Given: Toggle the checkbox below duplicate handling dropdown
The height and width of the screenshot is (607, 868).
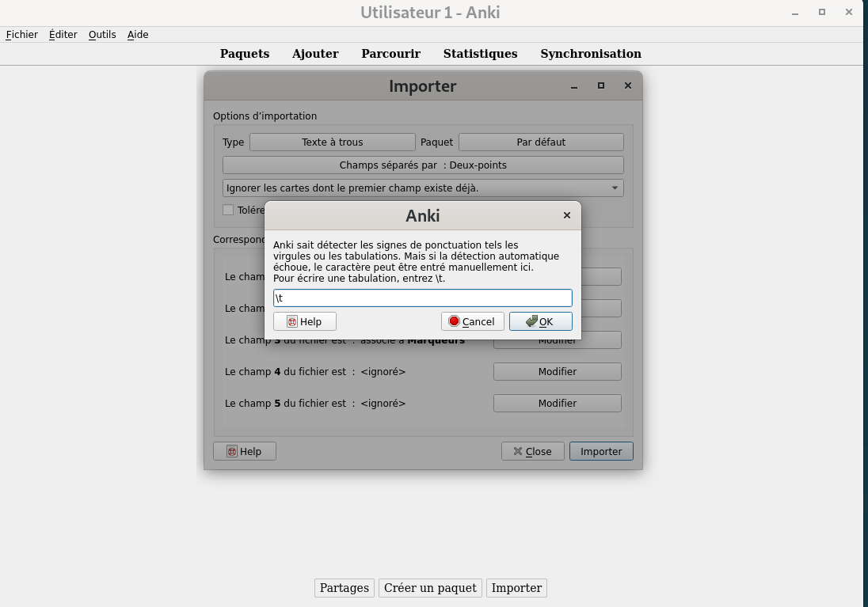Looking at the screenshot, I should tap(228, 210).
